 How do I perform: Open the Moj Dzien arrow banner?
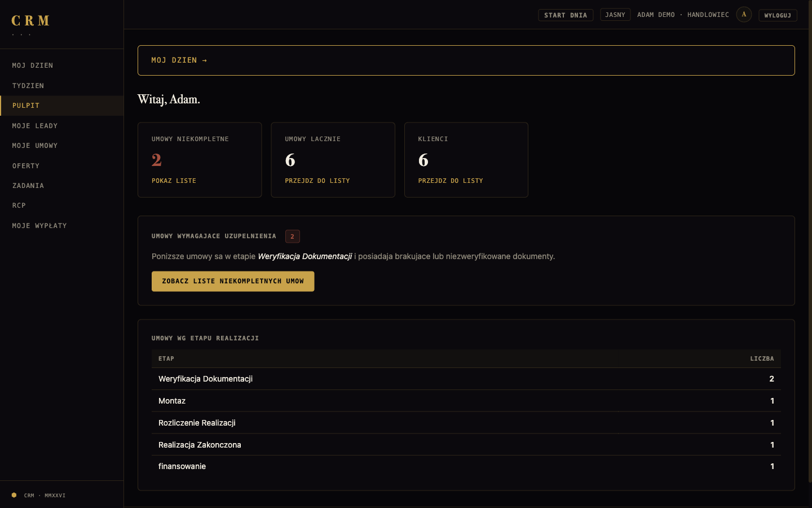tap(466, 60)
